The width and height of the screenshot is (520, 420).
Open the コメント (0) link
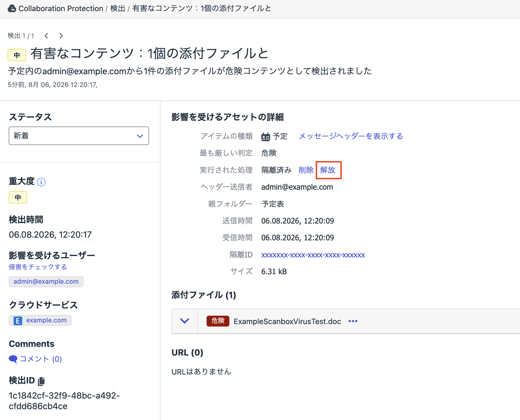41,359
